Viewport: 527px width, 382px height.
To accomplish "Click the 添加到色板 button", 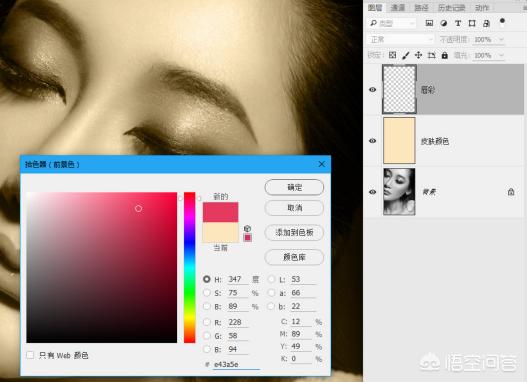I will [x=294, y=232].
